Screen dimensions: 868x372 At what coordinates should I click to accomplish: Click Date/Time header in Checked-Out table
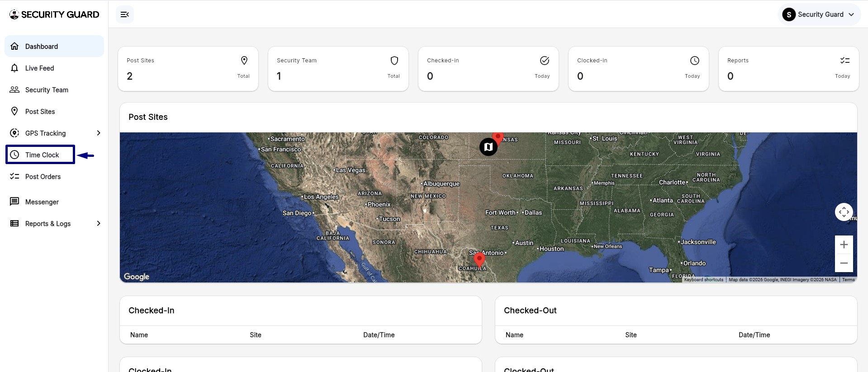(x=754, y=335)
